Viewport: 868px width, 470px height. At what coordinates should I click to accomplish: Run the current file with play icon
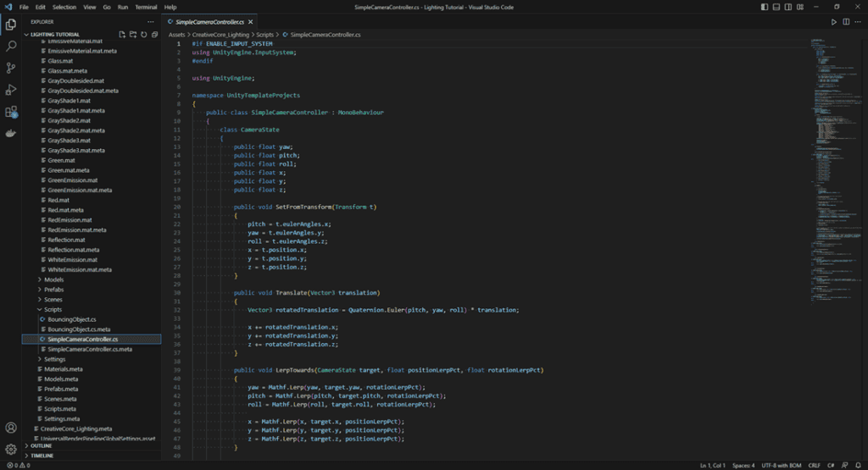click(x=834, y=22)
